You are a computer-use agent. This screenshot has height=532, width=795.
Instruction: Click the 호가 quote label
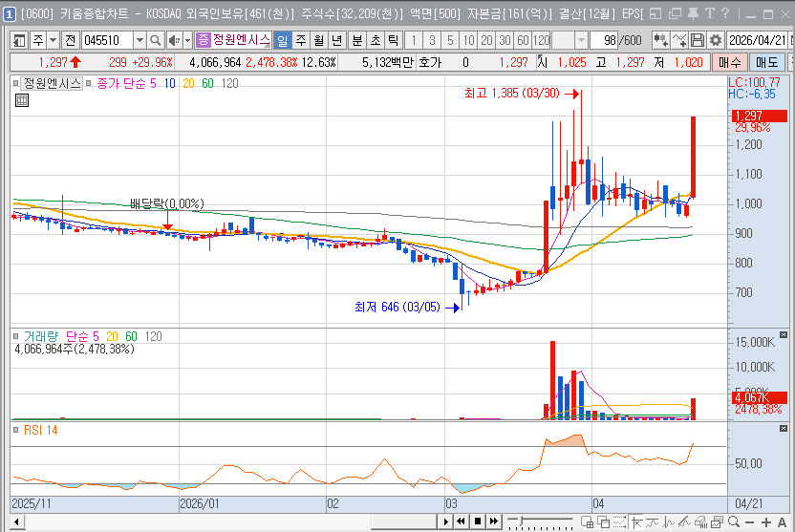pos(430,62)
